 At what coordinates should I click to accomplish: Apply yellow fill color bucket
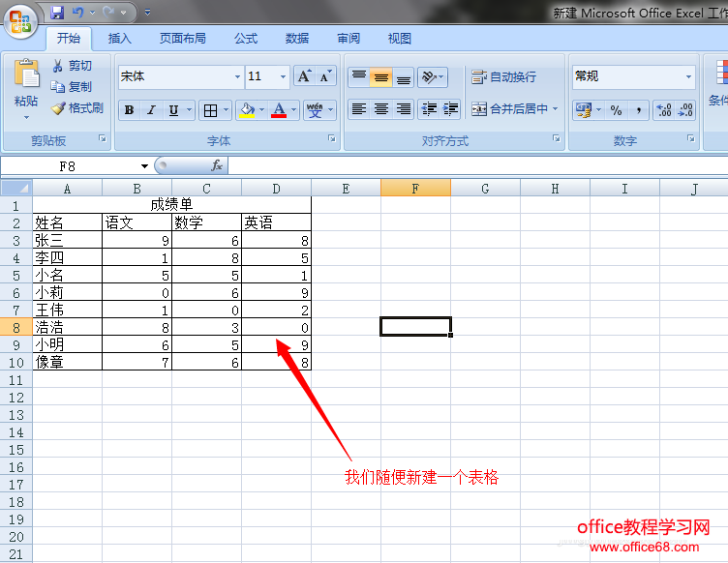click(247, 110)
